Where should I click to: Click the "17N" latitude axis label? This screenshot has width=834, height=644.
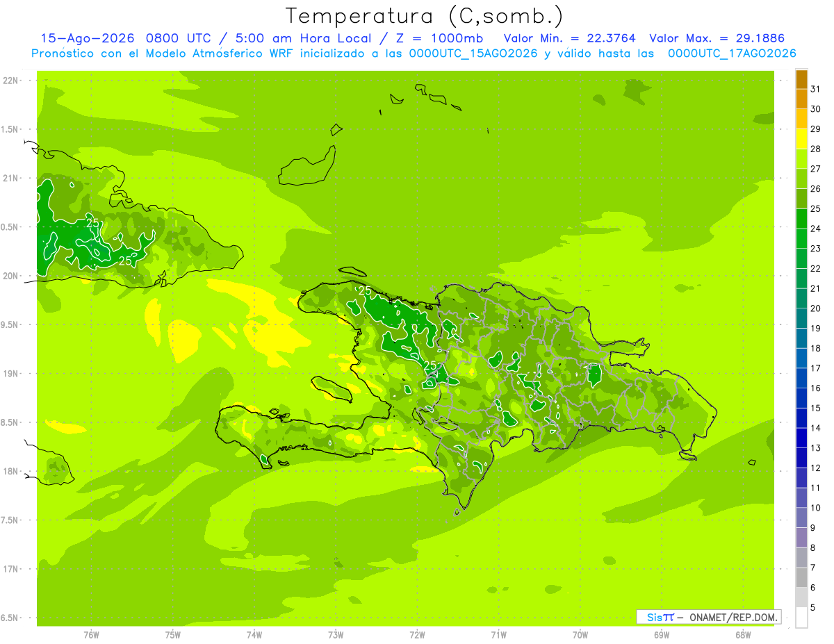[x=11, y=569]
